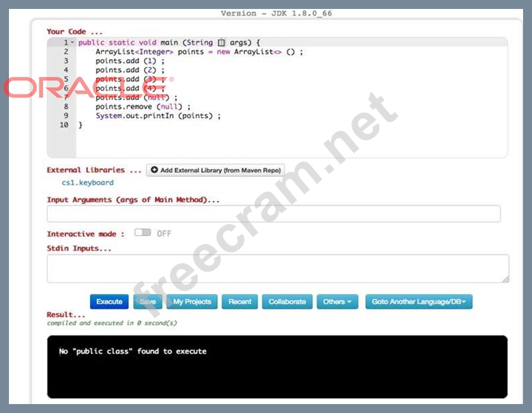Image resolution: width=532 pixels, height=413 pixels.
Task: Focus the Input Arguments text field
Action: pos(273,214)
